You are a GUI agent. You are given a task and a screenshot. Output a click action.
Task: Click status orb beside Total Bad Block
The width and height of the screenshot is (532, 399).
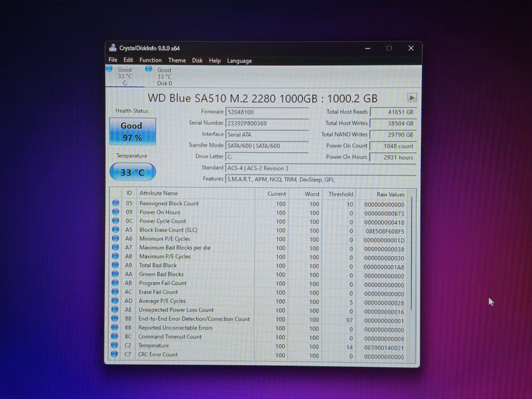pos(115,264)
